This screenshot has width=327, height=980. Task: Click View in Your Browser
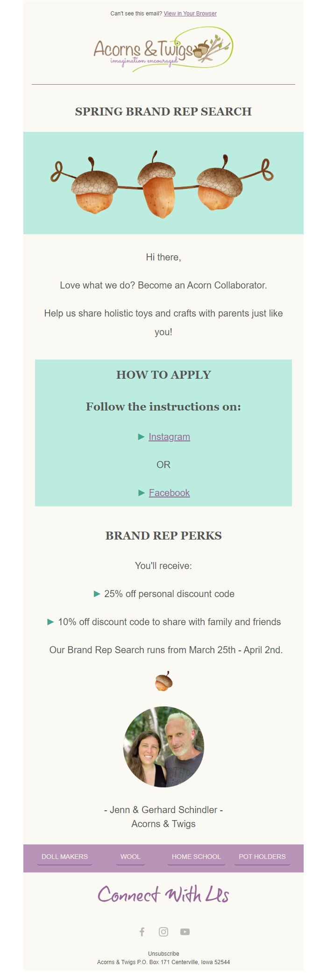pyautogui.click(x=190, y=14)
